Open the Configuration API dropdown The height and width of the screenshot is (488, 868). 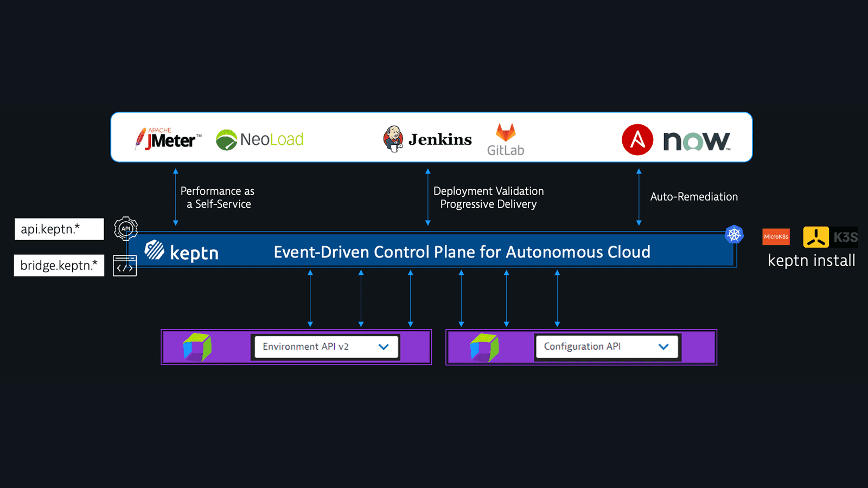[x=607, y=347]
